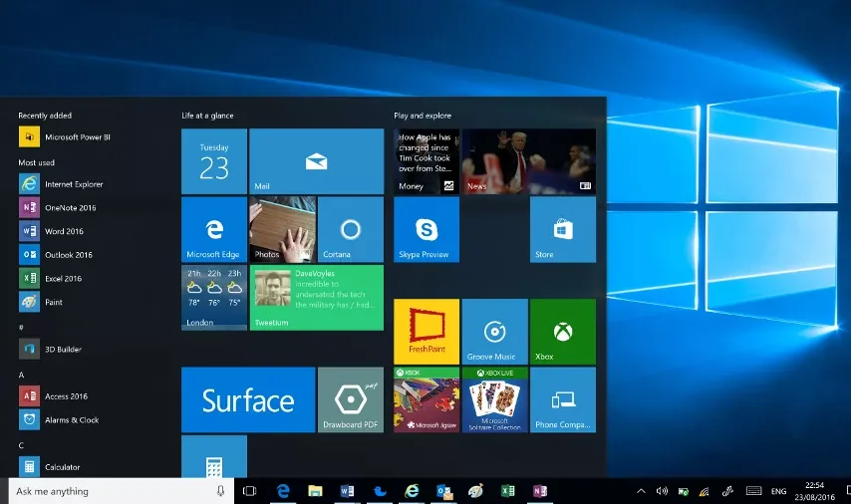Open 3D Builder app entry

point(51,349)
